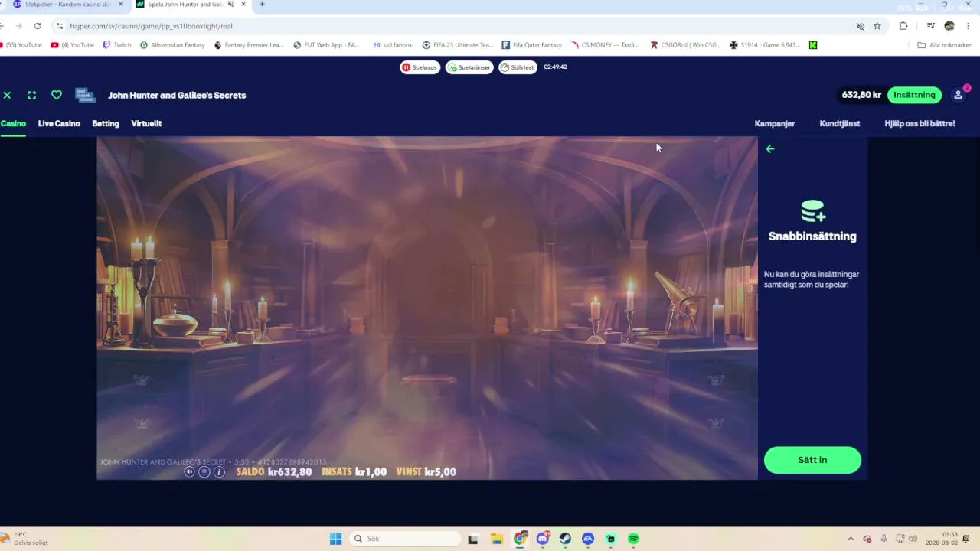Open the Twitch bookmark
This screenshot has height=551, width=980.
[117, 45]
